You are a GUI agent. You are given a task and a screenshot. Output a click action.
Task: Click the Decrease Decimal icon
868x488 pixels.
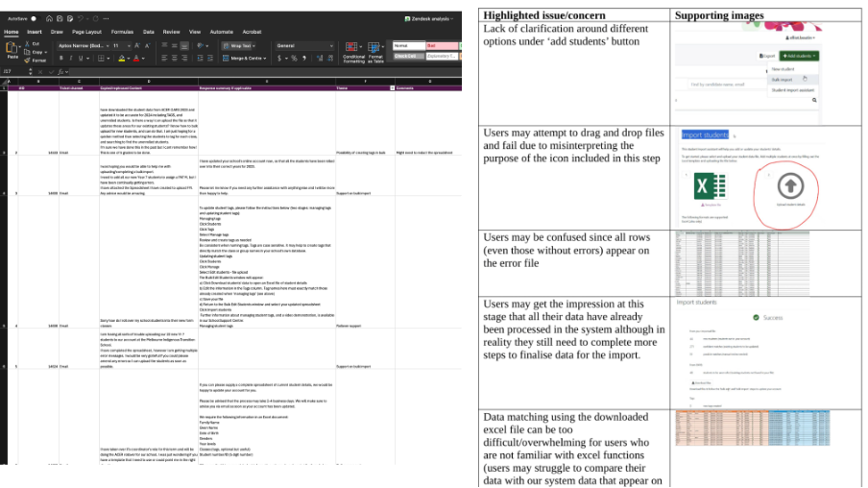tap(330, 59)
